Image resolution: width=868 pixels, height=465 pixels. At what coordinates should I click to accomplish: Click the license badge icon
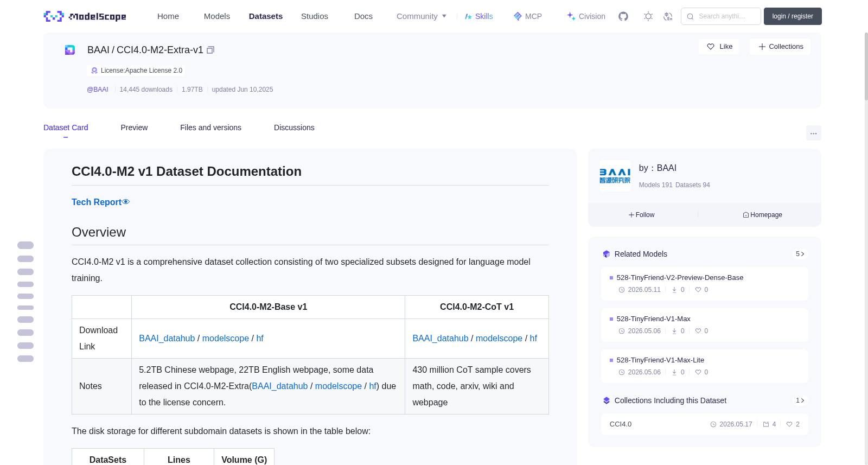[94, 71]
